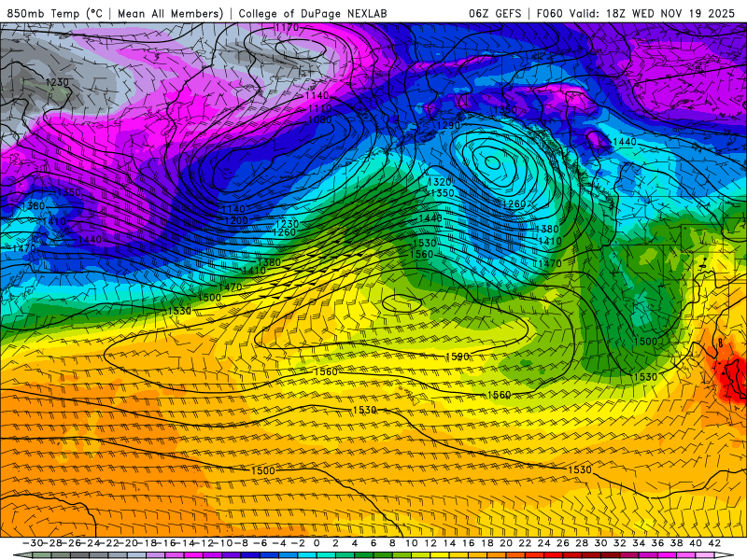Viewport: 747px width, 560px height.
Task: Click the 38 colorbar scale label
Action: tap(677, 543)
